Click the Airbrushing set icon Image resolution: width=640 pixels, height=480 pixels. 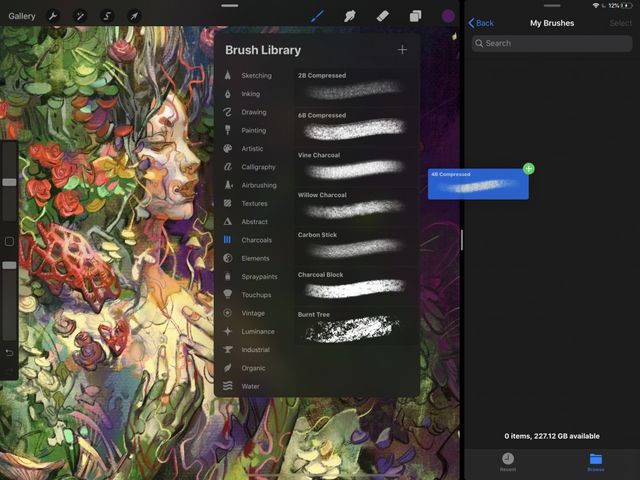tap(228, 185)
